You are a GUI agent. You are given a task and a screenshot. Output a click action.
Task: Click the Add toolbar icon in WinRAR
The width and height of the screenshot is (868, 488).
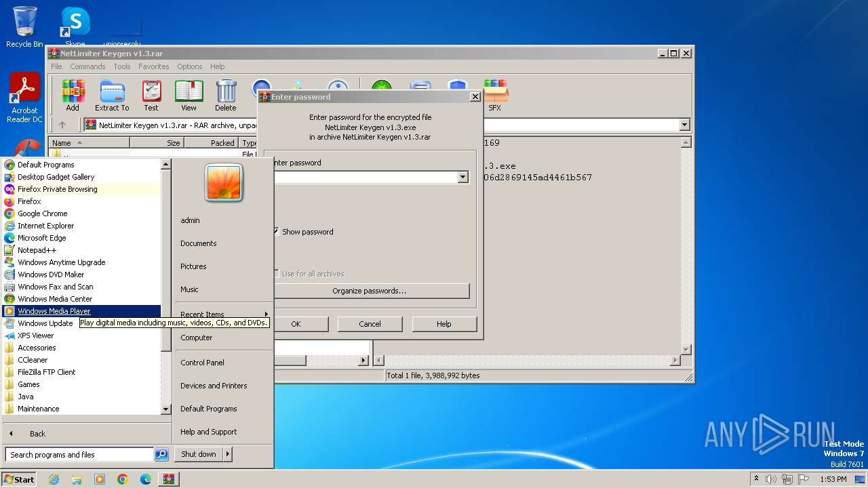coord(73,96)
